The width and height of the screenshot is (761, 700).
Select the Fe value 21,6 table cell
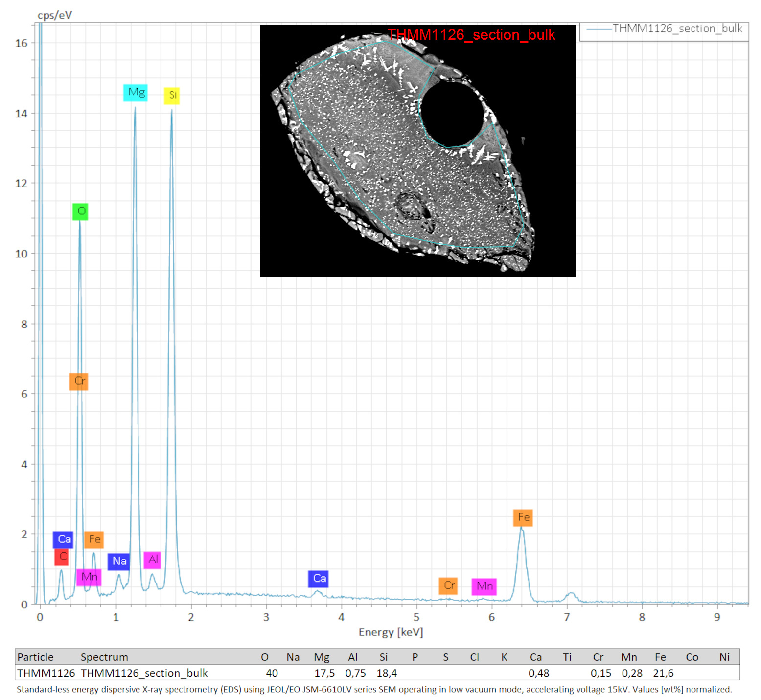pos(663,673)
